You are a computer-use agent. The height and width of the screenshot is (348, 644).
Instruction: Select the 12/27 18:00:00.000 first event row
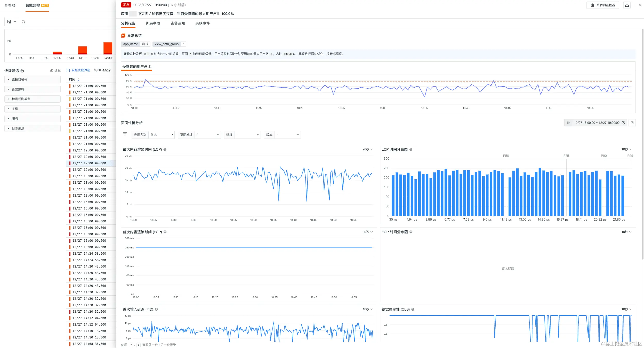(89, 176)
